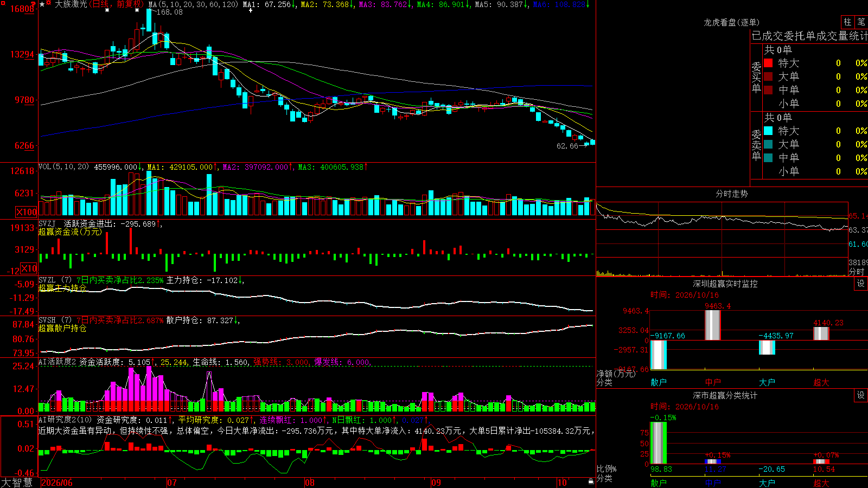The width and height of the screenshot is (868, 488).
Task: Toggle the 柱 bar view mode
Action: pyautogui.click(x=847, y=22)
